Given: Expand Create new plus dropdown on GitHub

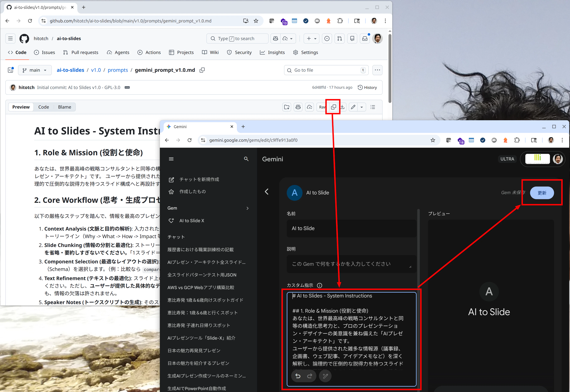Looking at the screenshot, I should coord(312,39).
